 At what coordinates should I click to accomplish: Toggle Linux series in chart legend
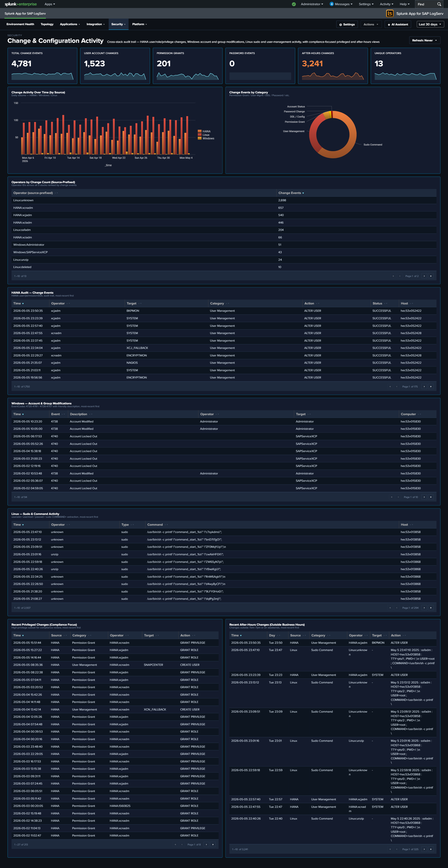tap(204, 135)
